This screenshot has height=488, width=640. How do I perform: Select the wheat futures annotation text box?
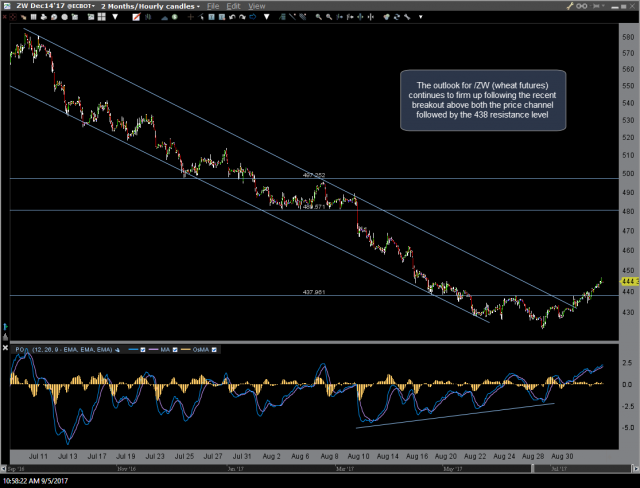point(484,100)
